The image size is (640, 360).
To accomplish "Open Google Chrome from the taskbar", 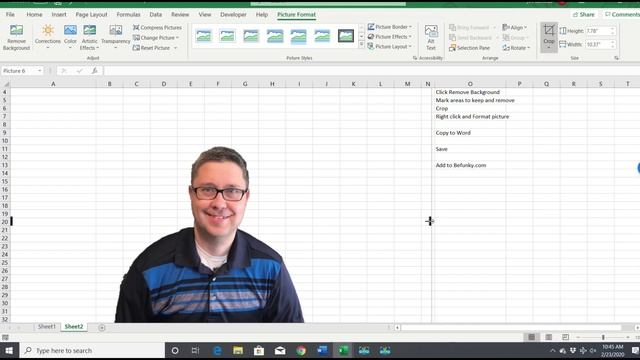I will (301, 351).
